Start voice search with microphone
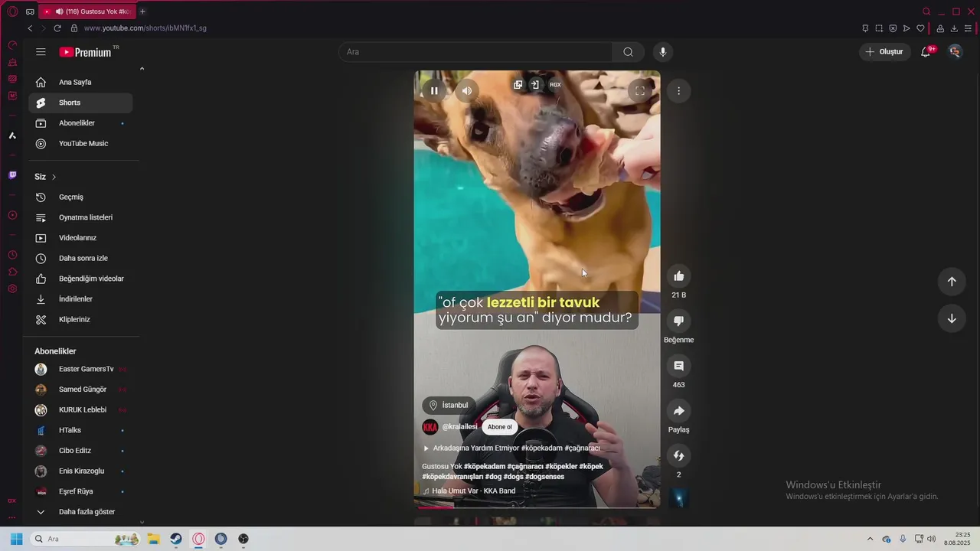Image resolution: width=980 pixels, height=551 pixels. (x=663, y=52)
